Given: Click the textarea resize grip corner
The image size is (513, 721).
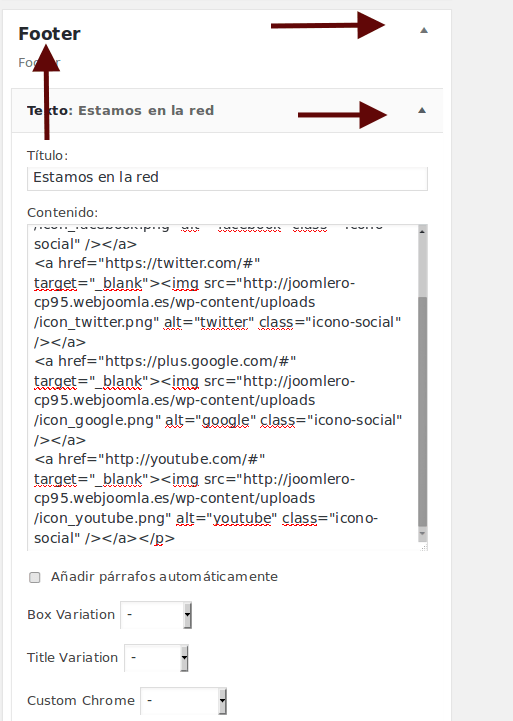Looking at the screenshot, I should click(424, 547).
